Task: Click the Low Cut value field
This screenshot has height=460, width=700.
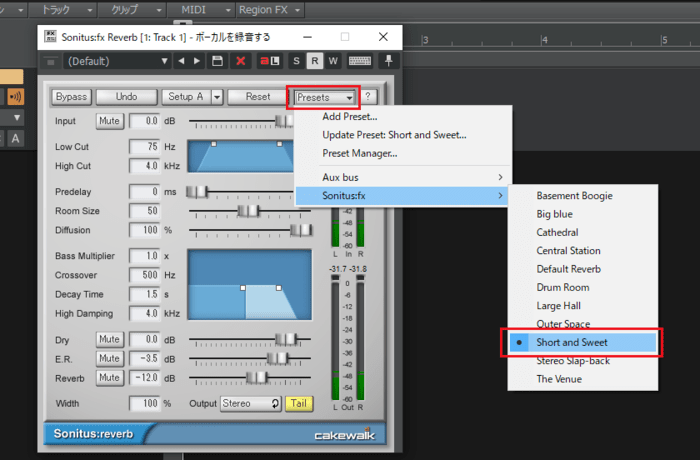Action: point(145,146)
